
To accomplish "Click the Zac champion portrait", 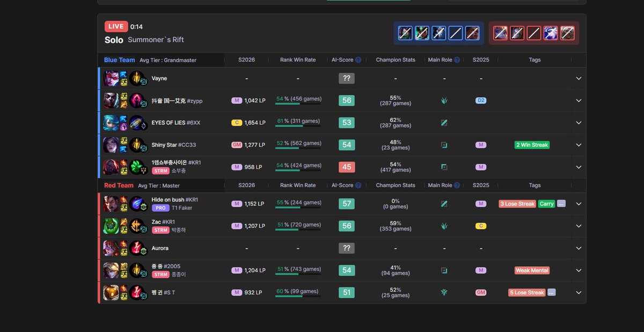I will click(111, 226).
